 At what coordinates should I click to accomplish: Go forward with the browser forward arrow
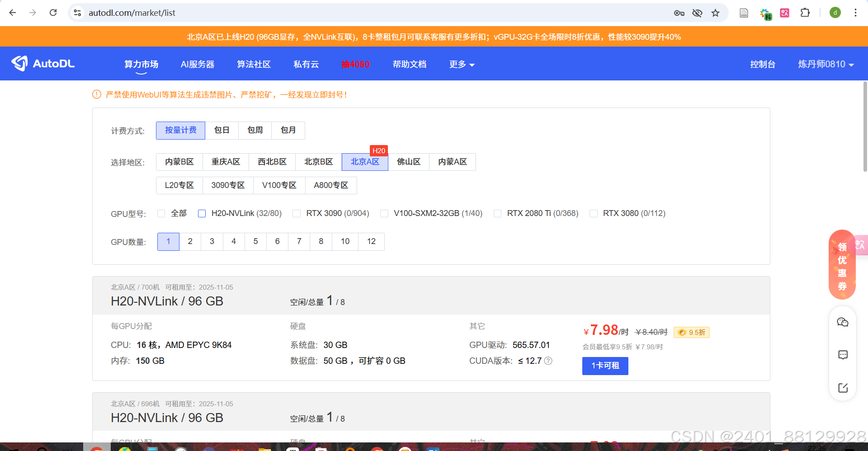pyautogui.click(x=33, y=13)
